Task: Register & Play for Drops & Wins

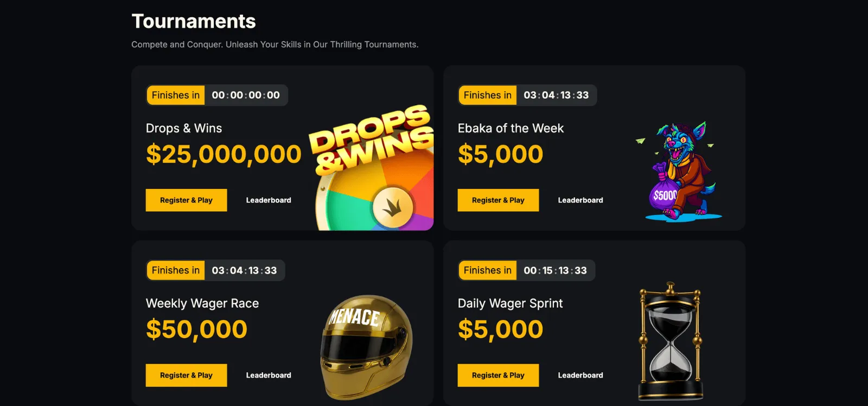Action: click(x=186, y=200)
